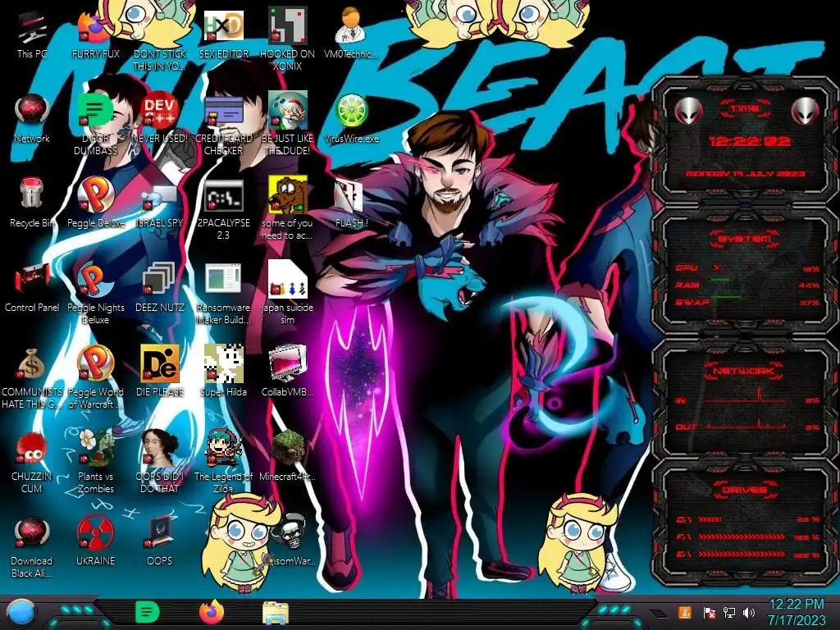840x630 pixels.
Task: Click the Action Center flag tray icon
Action: click(x=710, y=612)
